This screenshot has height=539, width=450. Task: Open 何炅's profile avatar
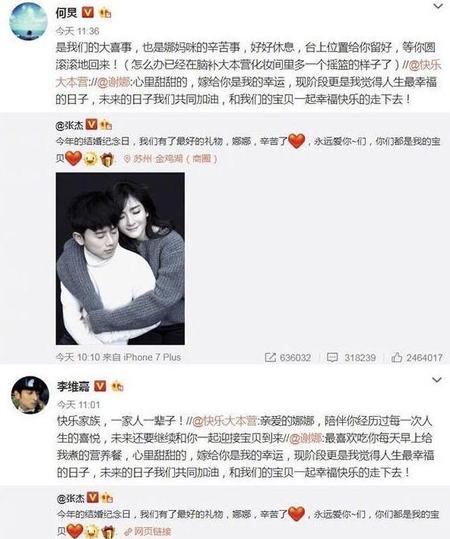(28, 21)
